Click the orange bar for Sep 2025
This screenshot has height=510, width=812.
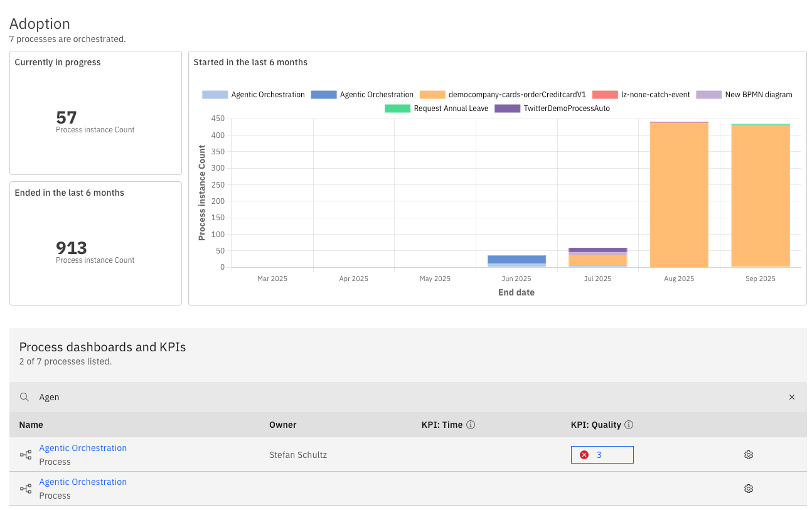761,196
